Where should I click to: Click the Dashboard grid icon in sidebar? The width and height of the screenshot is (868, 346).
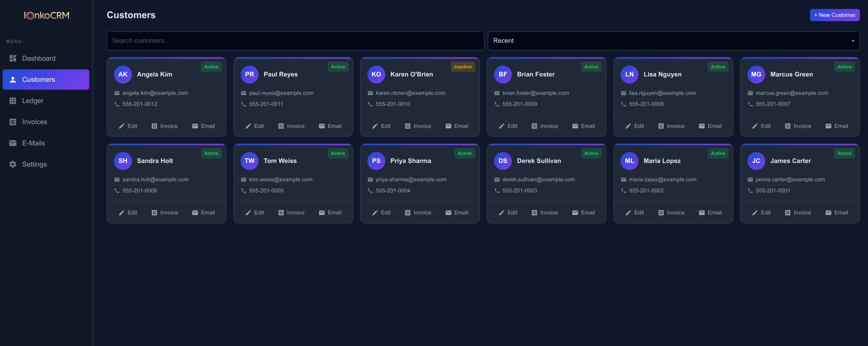point(13,58)
